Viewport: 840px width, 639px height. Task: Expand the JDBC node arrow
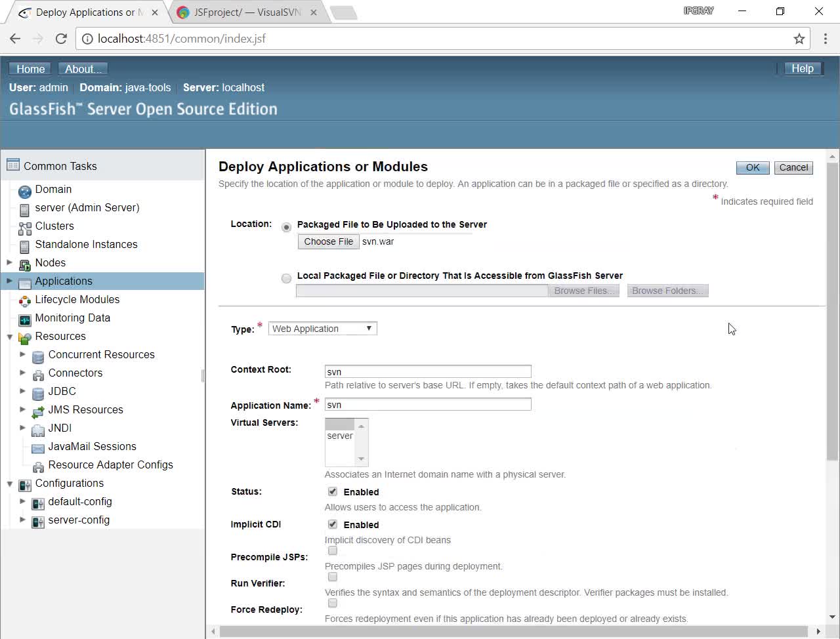pos(22,391)
